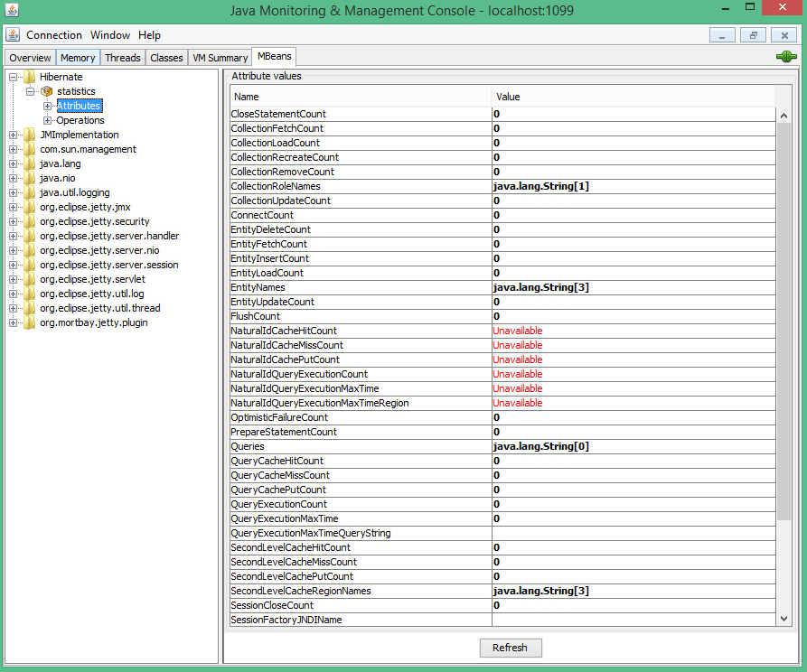Select the EntityLoadCount attribute name
Image resolution: width=807 pixels, height=672 pixels.
point(267,273)
